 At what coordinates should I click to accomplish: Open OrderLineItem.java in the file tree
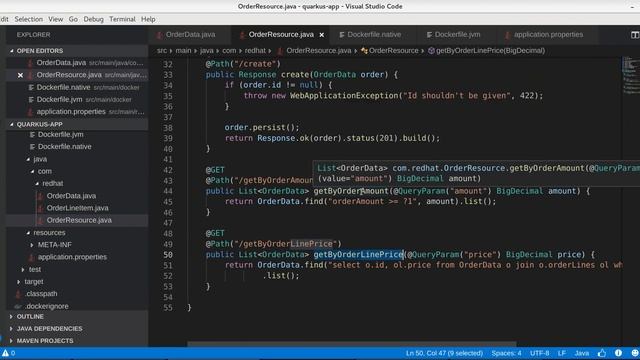pyautogui.click(x=77, y=208)
